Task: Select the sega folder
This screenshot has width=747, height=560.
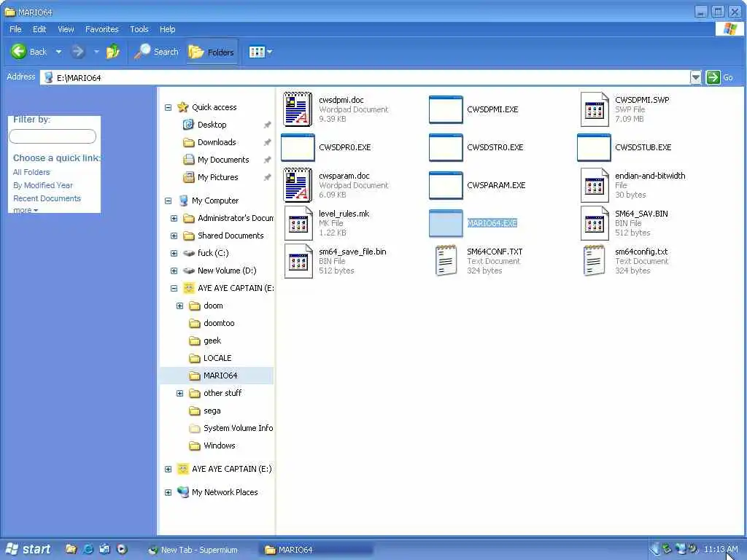Action: [x=205, y=411]
